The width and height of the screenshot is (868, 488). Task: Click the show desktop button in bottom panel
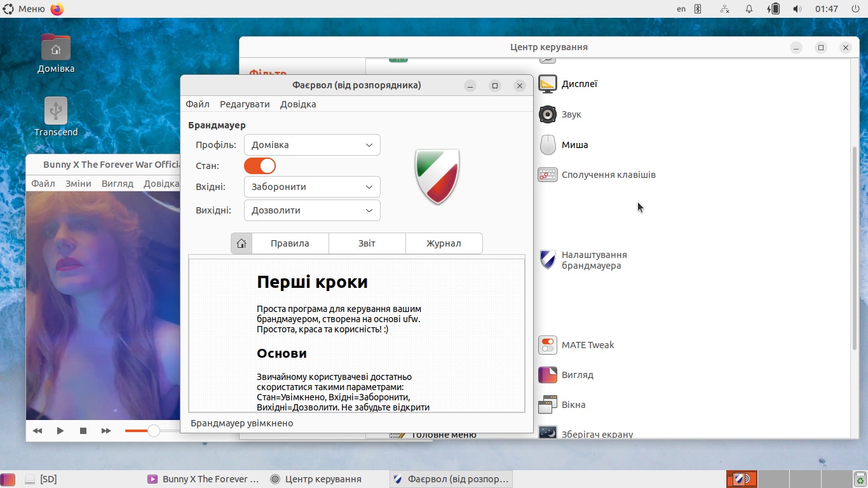[x=6, y=479]
